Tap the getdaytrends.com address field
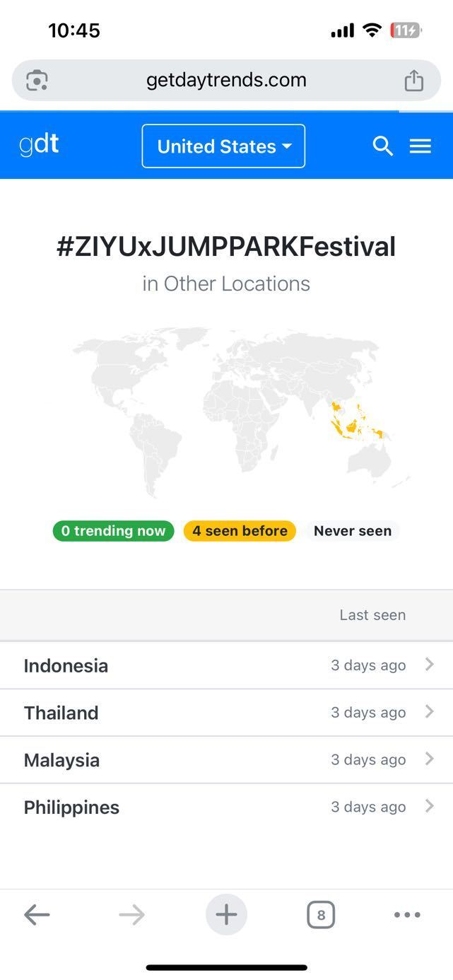 [226, 80]
